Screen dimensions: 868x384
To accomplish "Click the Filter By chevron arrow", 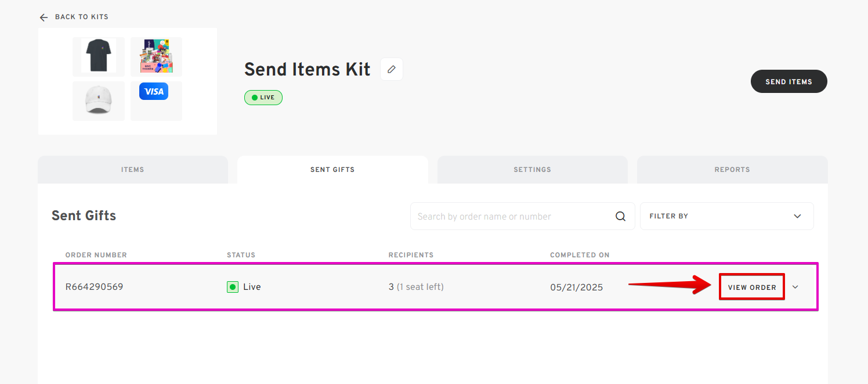I will click(x=797, y=216).
